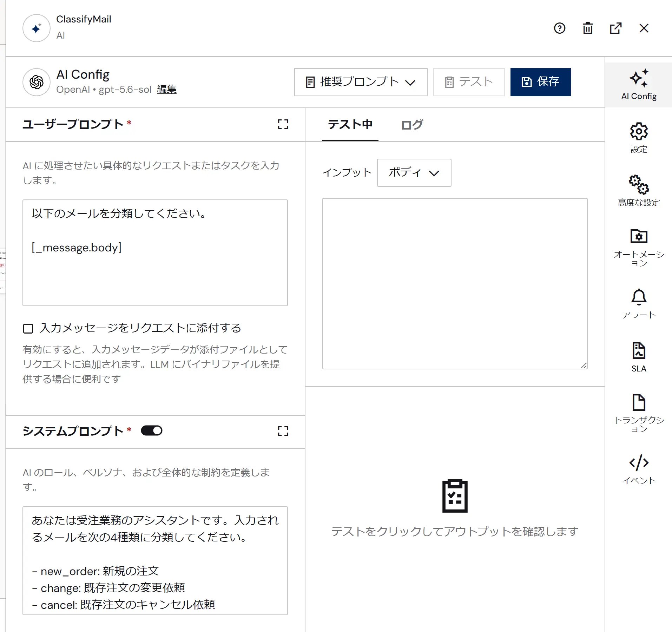Open the AI Config sidebar tab
672x632 pixels.
tap(639, 85)
